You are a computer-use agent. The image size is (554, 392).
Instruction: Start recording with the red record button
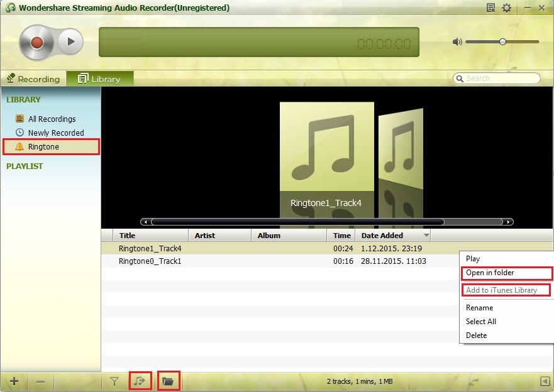click(x=36, y=42)
